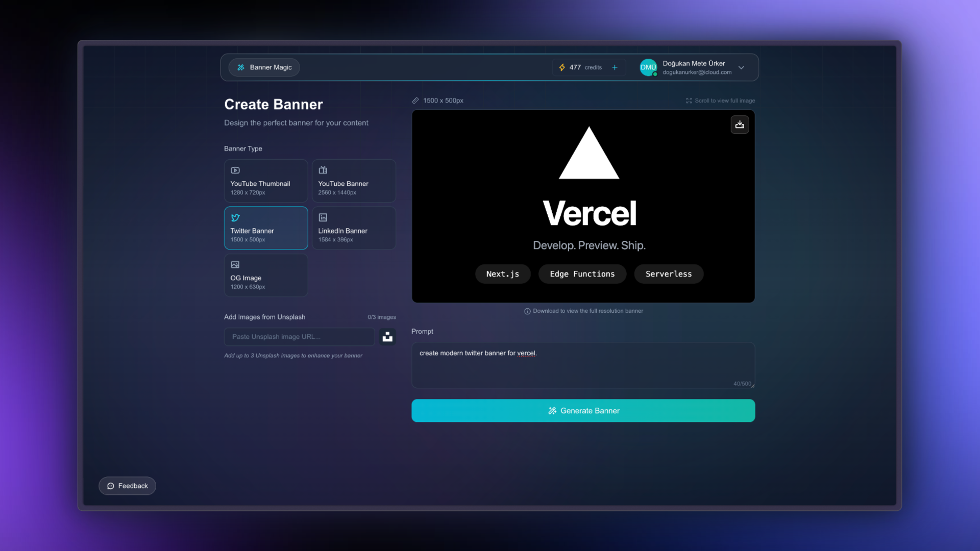Expand the user account dropdown chevron
This screenshot has height=551, width=980.
click(x=741, y=67)
